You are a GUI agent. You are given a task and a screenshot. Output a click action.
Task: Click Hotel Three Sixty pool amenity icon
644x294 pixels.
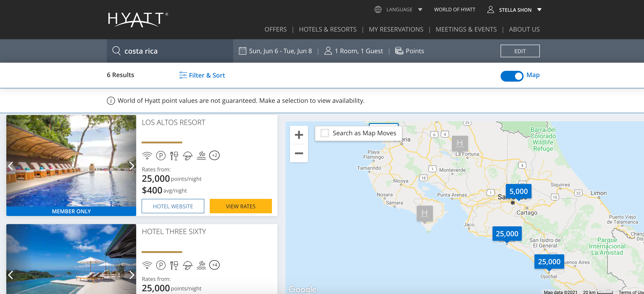click(201, 265)
